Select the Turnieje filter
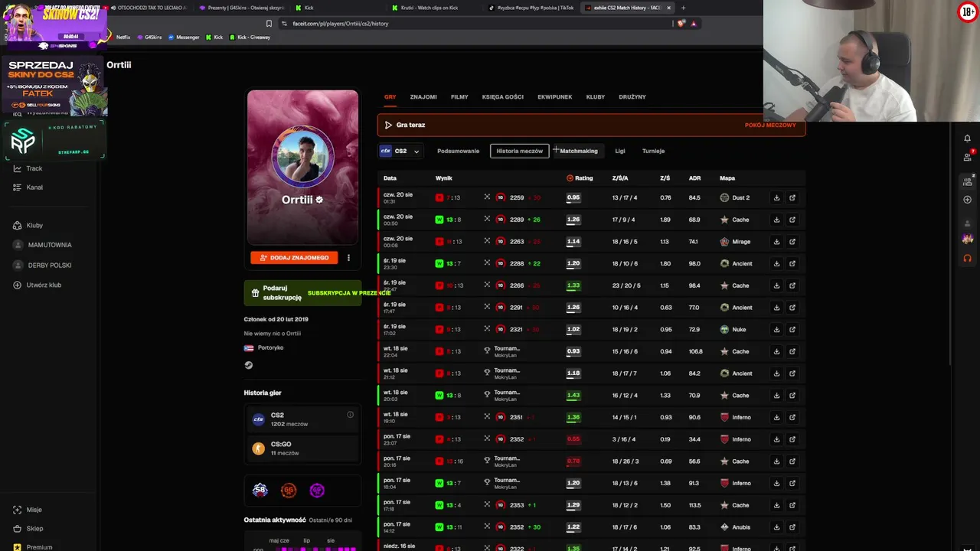 coord(653,151)
